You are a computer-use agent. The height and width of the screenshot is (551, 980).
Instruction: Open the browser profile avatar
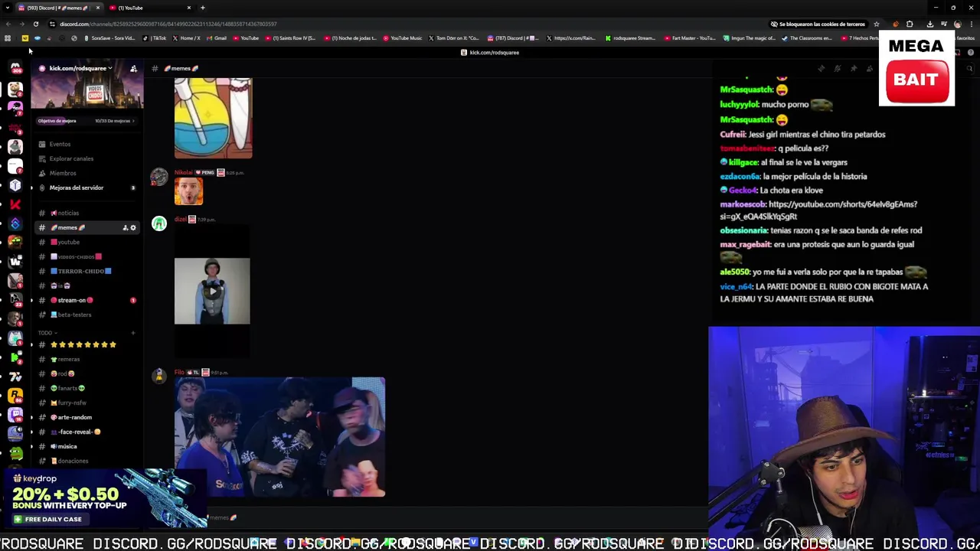click(x=957, y=24)
